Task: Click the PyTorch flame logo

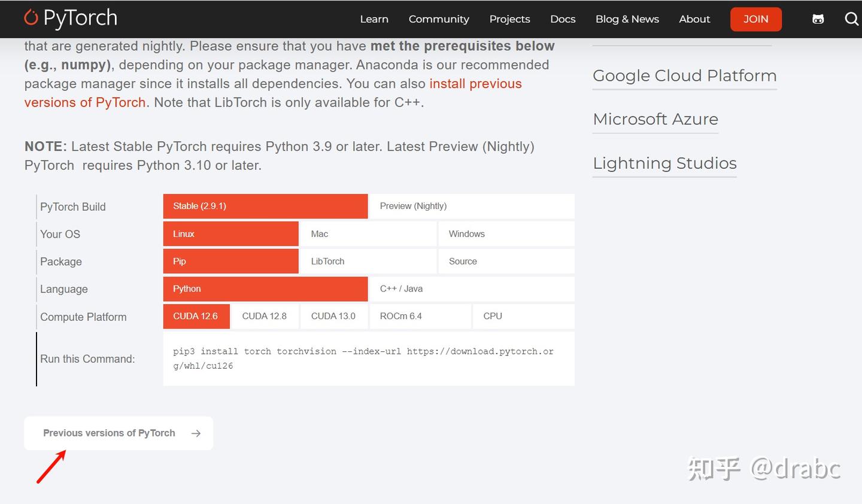Action: pos(31,18)
